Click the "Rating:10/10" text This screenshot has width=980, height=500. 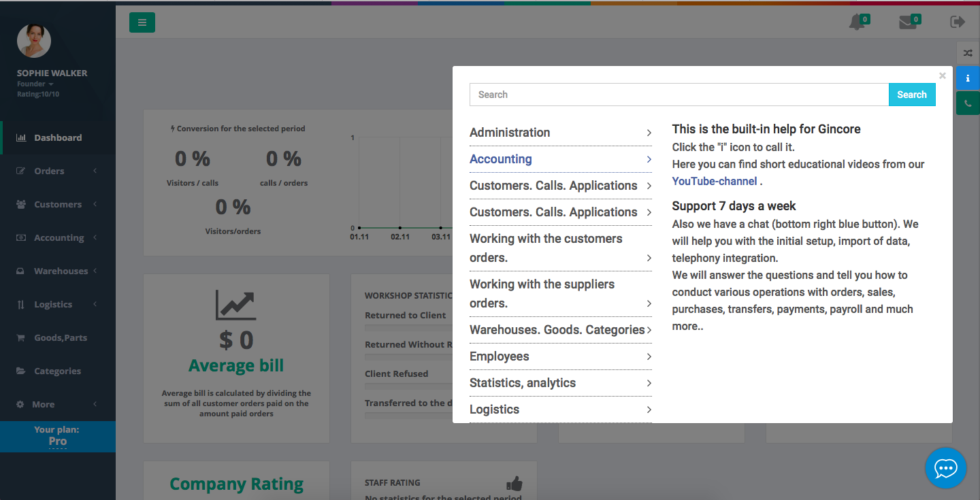pos(38,94)
